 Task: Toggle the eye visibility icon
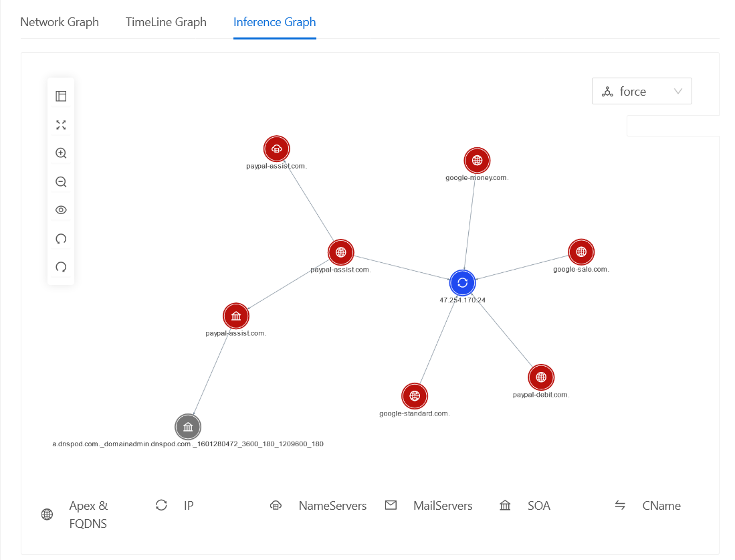click(61, 210)
